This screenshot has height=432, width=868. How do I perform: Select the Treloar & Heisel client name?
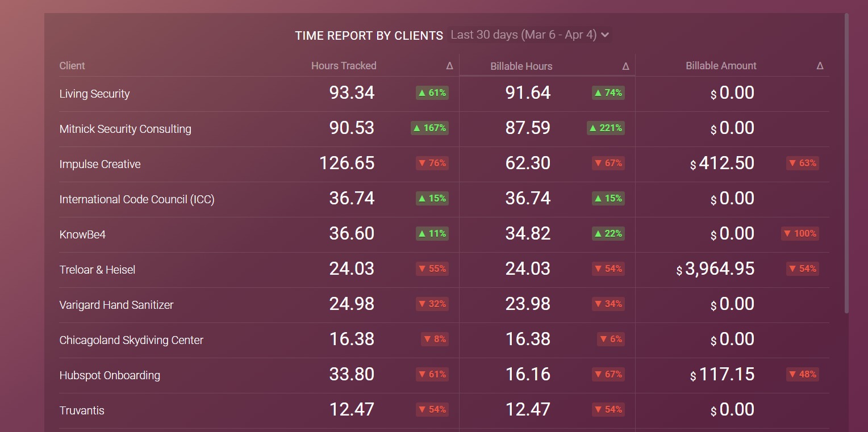[97, 270]
